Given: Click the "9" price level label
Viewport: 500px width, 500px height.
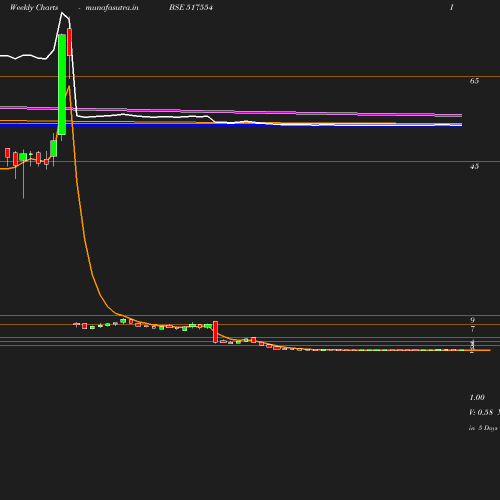Looking at the screenshot, I should pyautogui.click(x=472, y=320).
